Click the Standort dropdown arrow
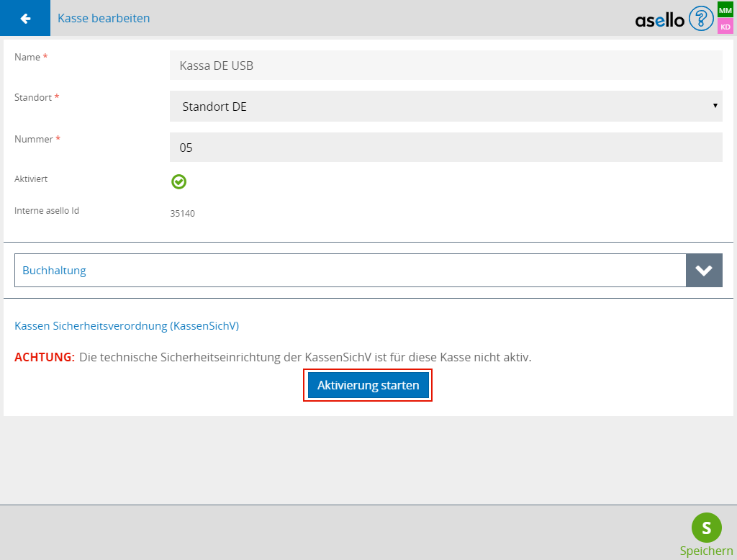This screenshot has height=560, width=737. pyautogui.click(x=715, y=106)
